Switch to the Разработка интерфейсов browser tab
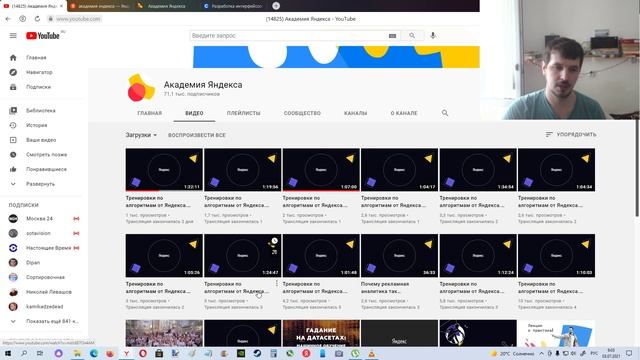The width and height of the screenshot is (640, 360). pyautogui.click(x=234, y=6)
